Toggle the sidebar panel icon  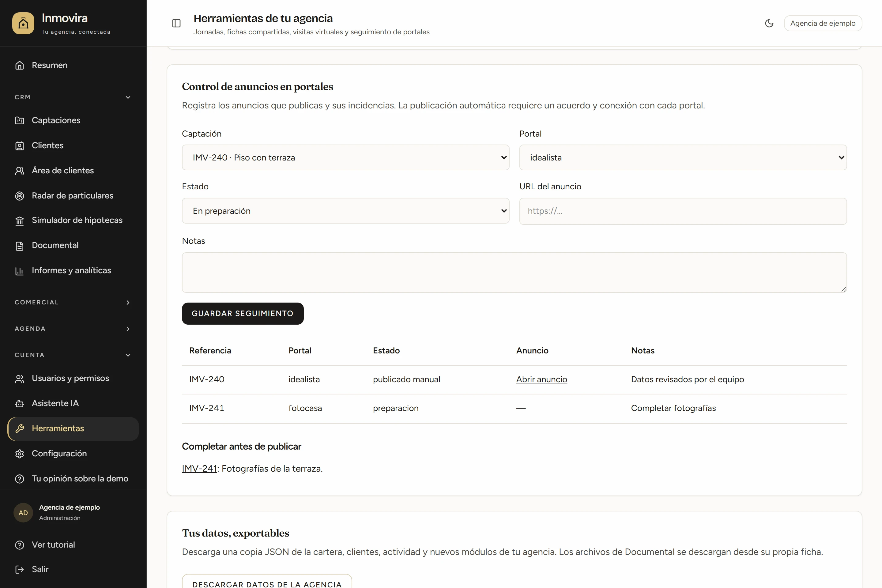[x=176, y=23]
